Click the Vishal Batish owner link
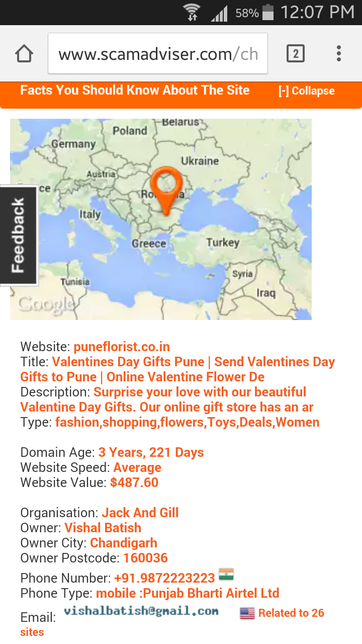 [103, 528]
